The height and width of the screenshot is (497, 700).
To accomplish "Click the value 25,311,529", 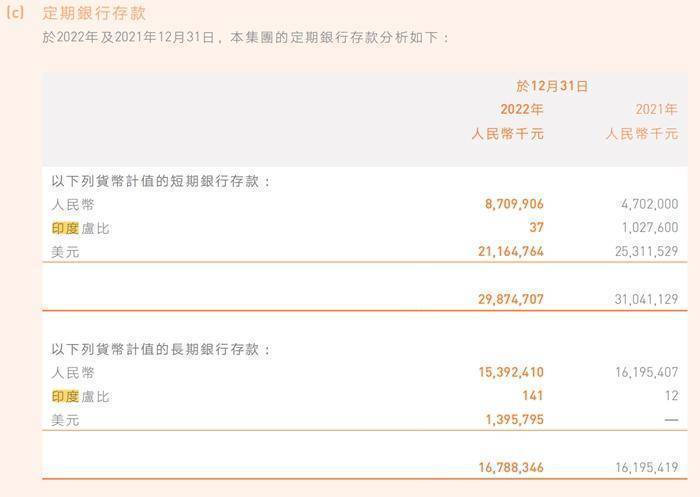I will [646, 251].
